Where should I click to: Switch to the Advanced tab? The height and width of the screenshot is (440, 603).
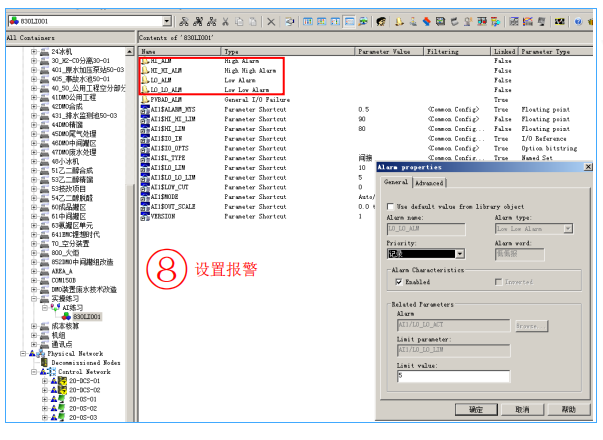[429, 183]
